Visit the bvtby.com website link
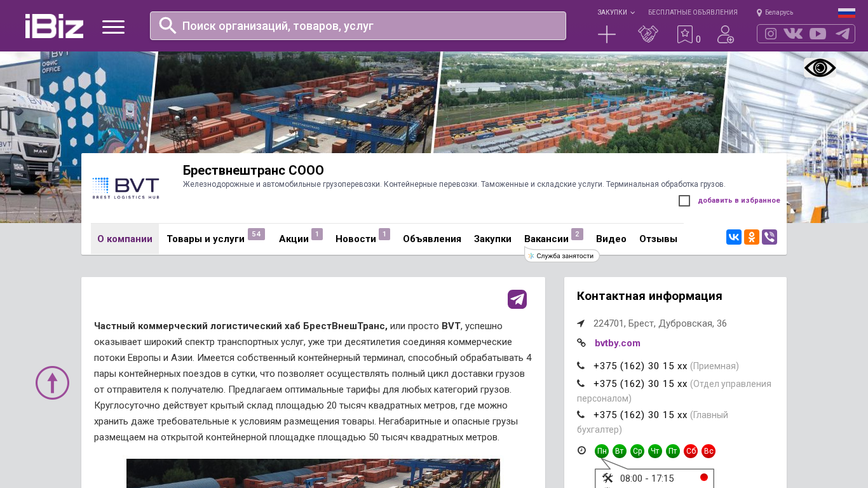868x488 pixels. [x=618, y=343]
